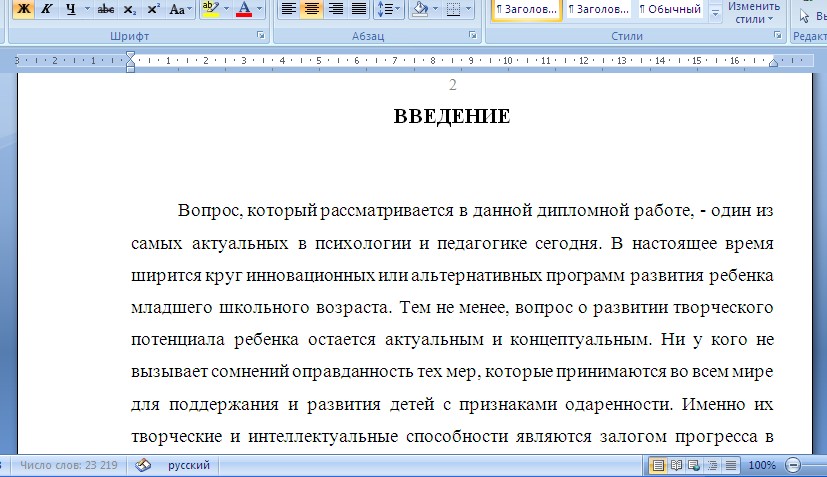Select the Обычный style
The width and height of the screenshot is (827, 477).
pos(673,10)
